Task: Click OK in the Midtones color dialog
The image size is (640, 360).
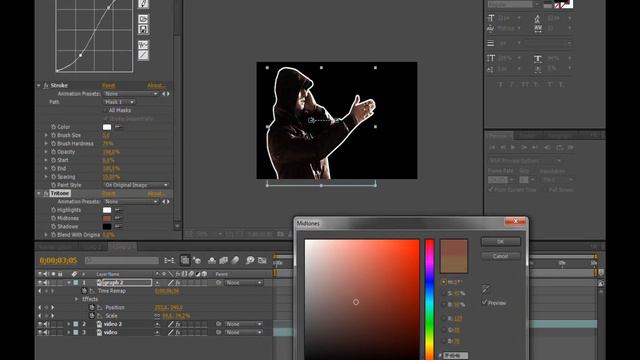Action: (500, 242)
